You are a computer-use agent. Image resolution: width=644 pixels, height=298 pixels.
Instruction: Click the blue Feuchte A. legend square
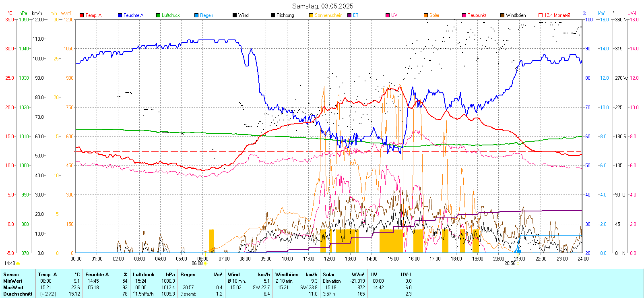[x=120, y=15]
